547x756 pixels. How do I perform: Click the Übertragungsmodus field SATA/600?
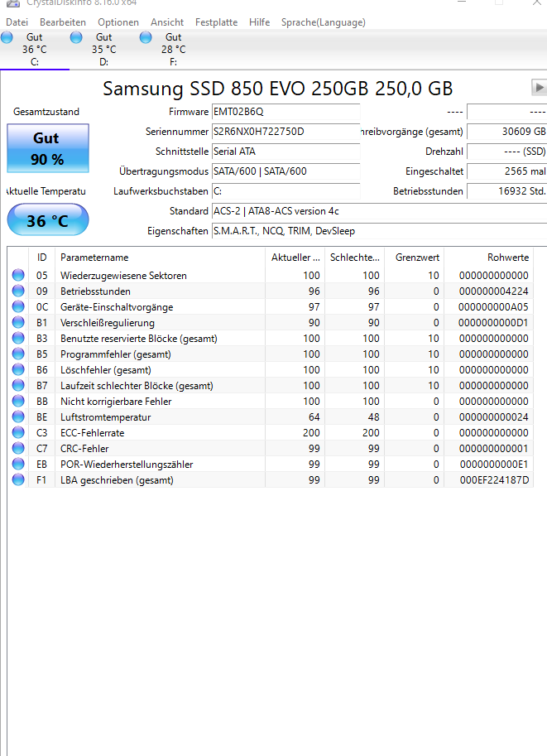point(285,171)
